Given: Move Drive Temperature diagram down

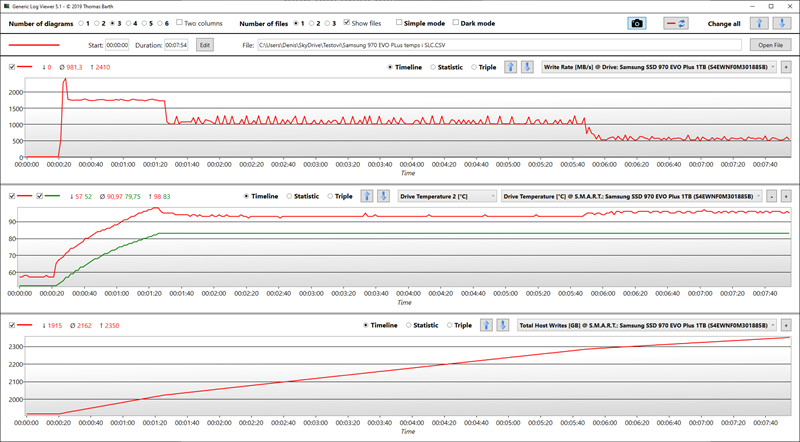Looking at the screenshot, I should [x=384, y=196].
